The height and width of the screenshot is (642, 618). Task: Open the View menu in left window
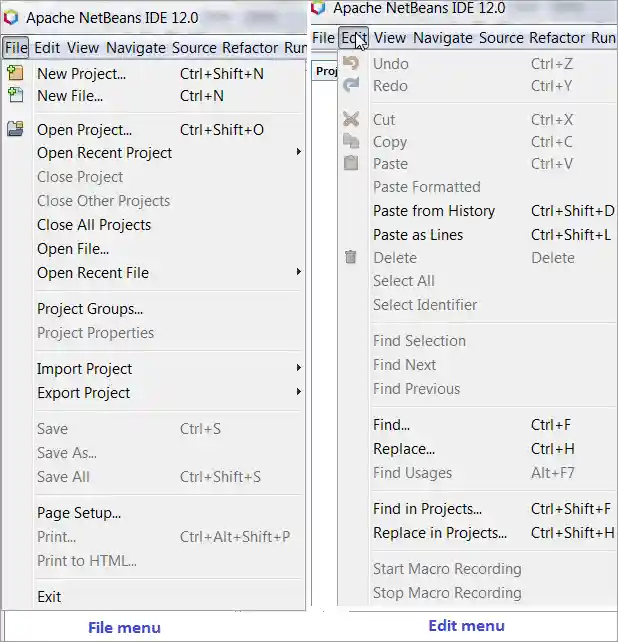83,48
